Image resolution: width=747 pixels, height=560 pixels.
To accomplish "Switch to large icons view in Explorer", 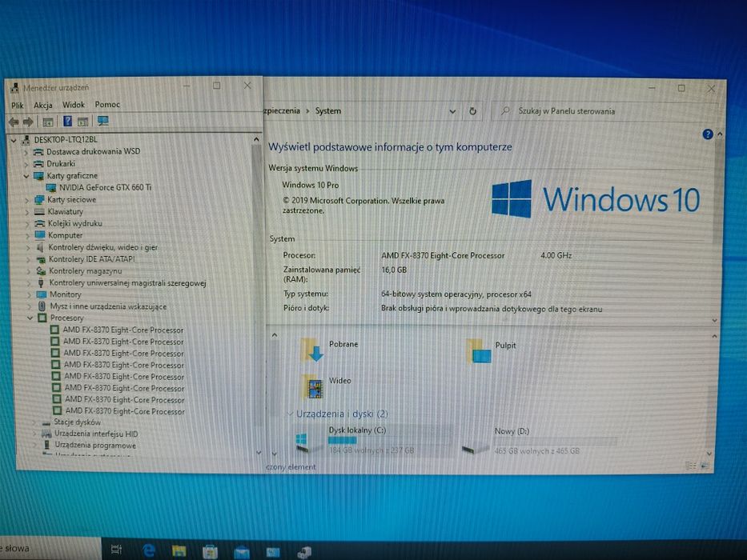I will (705, 466).
